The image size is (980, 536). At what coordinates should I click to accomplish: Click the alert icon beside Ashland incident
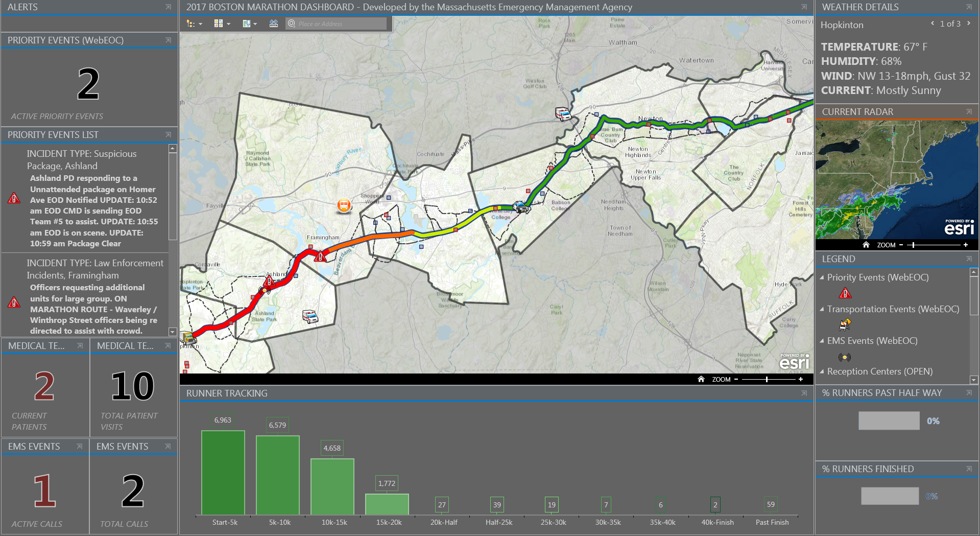[14, 198]
